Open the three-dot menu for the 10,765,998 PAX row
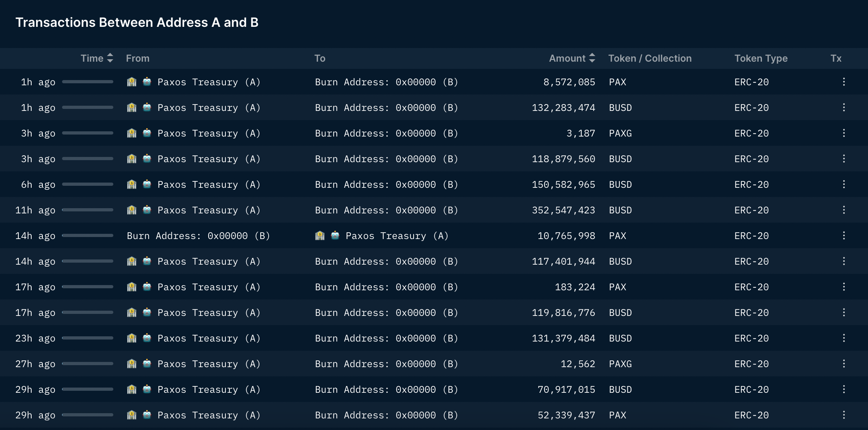This screenshot has width=868, height=430. tap(844, 235)
